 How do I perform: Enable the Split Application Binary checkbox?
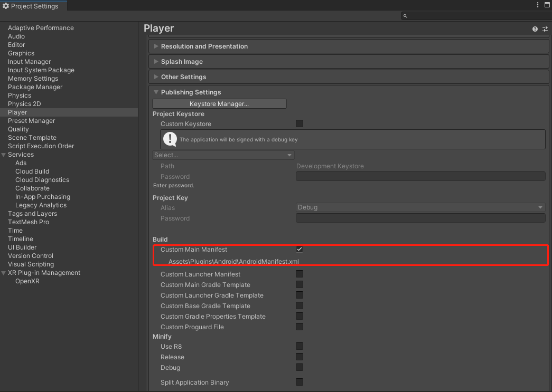[x=300, y=382]
